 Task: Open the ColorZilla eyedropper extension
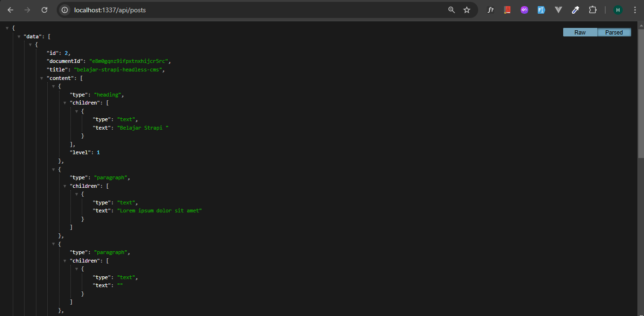(575, 9)
